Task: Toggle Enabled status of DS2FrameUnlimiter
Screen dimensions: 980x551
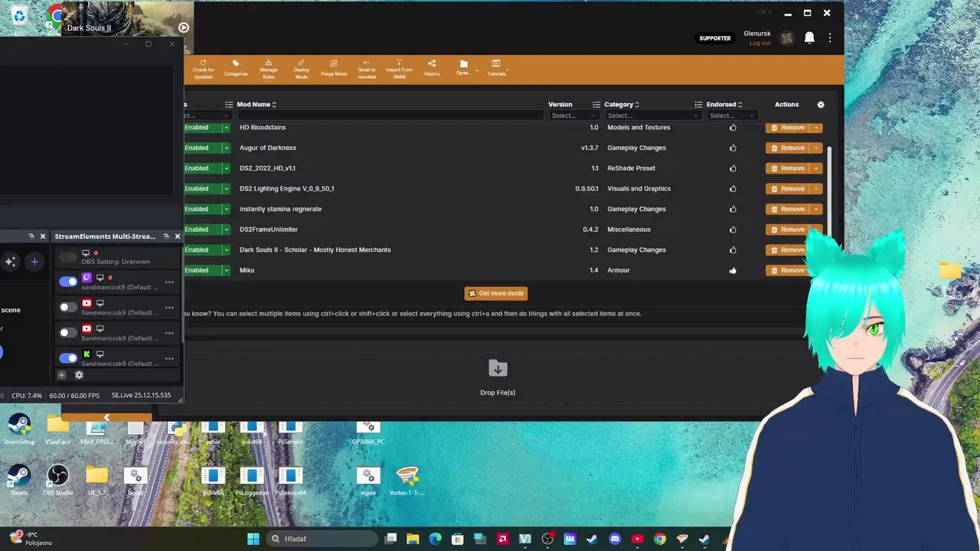Action: pos(202,230)
